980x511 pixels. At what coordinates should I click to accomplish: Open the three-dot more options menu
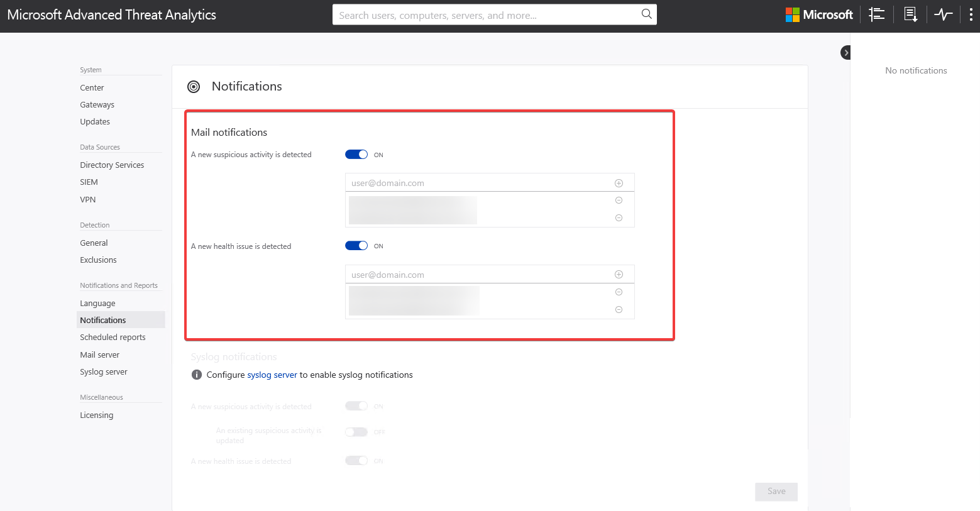coord(971,14)
